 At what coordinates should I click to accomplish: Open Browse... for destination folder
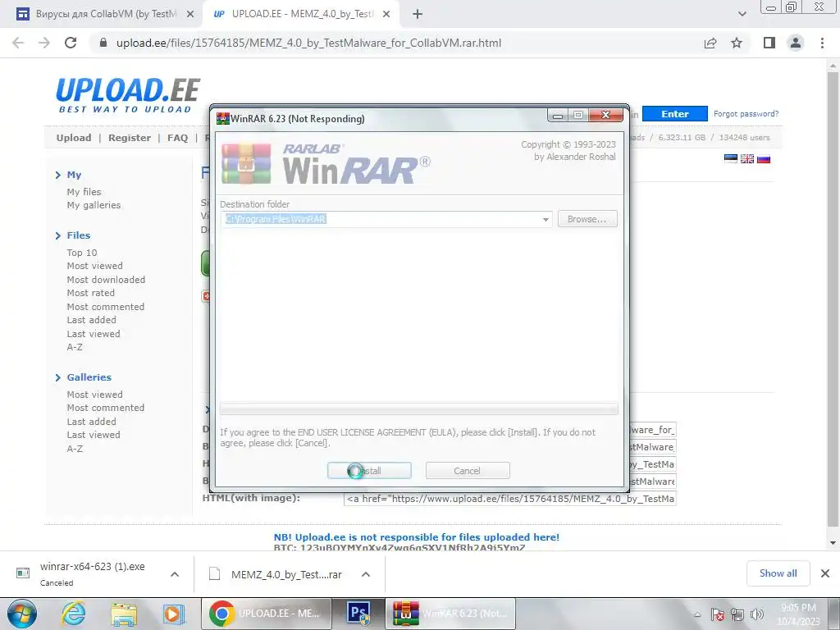click(x=587, y=218)
